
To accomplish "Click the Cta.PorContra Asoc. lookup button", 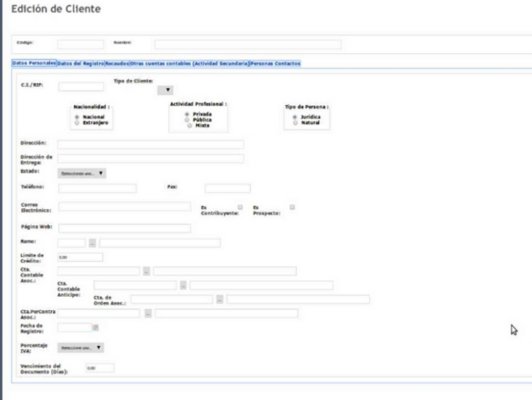I will (148, 313).
